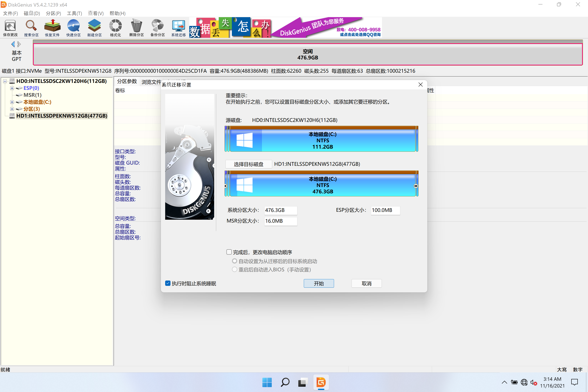Open taskbar Search

[285, 382]
